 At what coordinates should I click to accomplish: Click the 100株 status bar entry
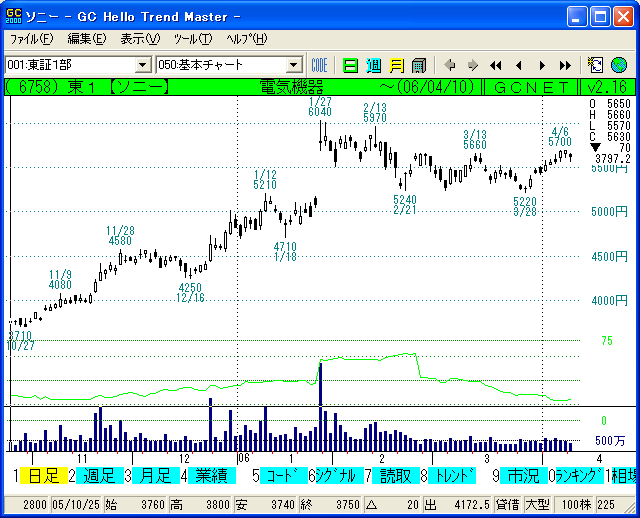[576, 505]
